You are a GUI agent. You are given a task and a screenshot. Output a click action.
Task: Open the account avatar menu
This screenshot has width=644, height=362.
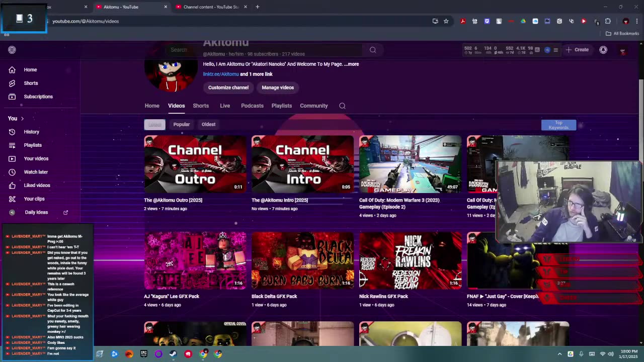[x=623, y=51]
